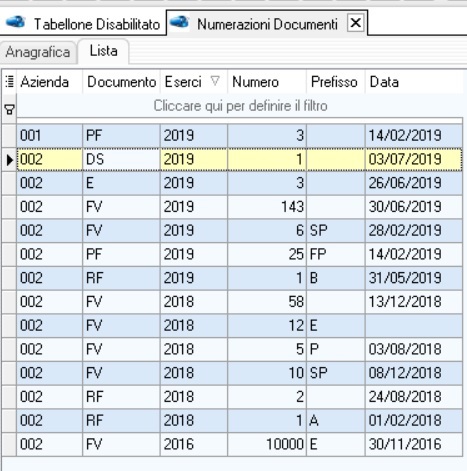467x471 pixels.
Task: Close the Numerazioni Documenti tab
Action: (x=355, y=23)
